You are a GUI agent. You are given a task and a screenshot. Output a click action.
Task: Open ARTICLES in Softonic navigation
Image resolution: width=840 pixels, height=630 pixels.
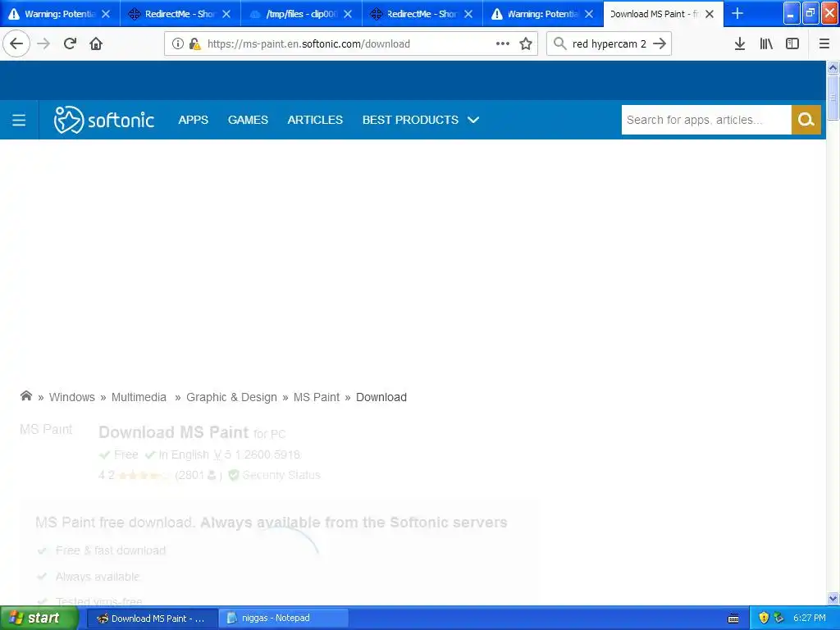(x=315, y=120)
